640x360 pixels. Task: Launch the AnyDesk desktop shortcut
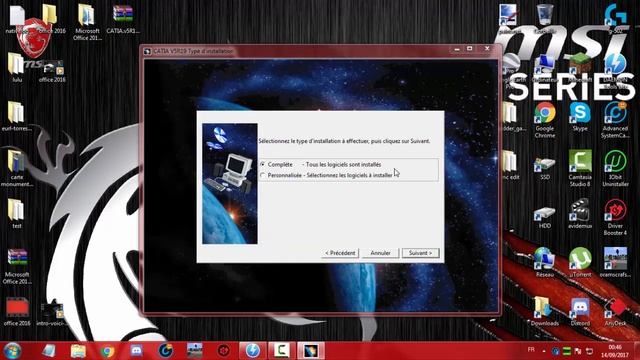pos(616,311)
